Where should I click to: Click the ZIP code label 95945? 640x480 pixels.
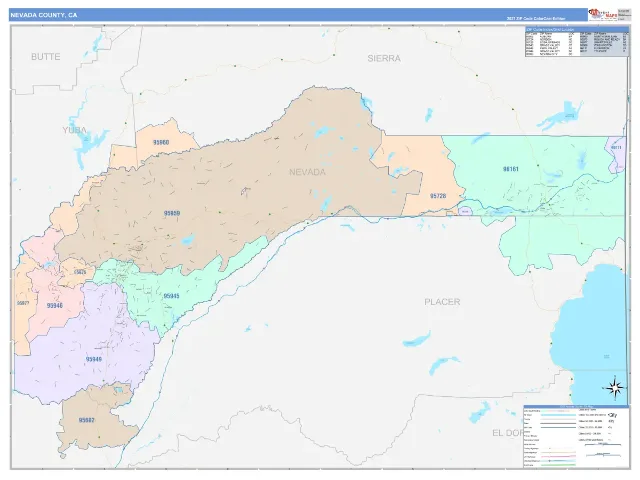point(171,296)
